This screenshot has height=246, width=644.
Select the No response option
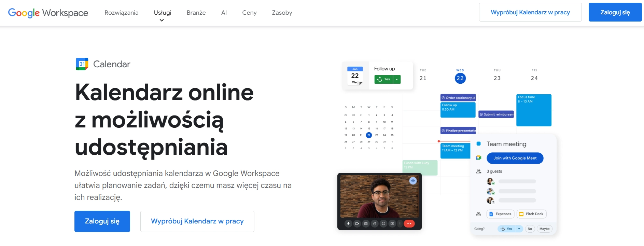pyautogui.click(x=530, y=229)
